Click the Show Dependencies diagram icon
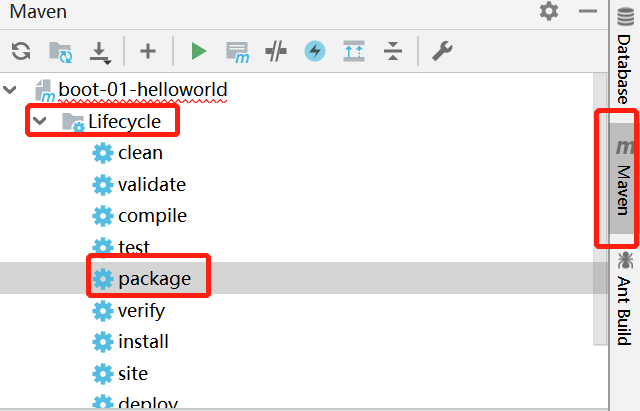640x411 pixels. pos(353,51)
